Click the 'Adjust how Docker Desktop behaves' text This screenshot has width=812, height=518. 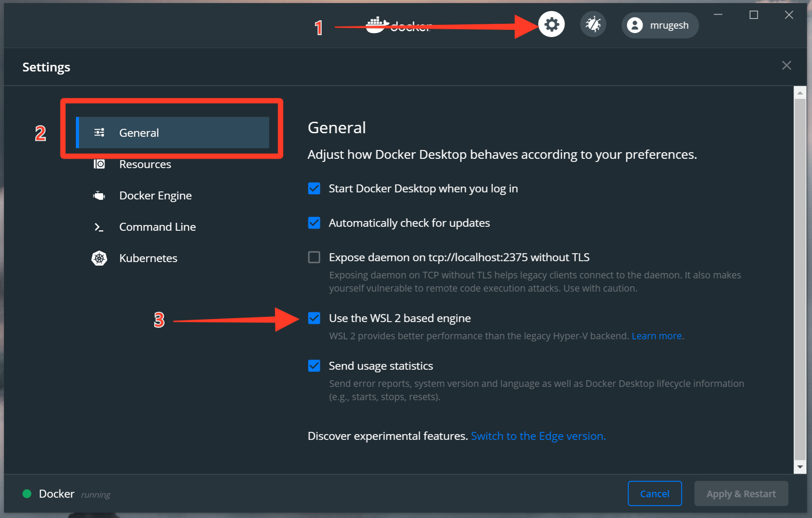point(502,154)
